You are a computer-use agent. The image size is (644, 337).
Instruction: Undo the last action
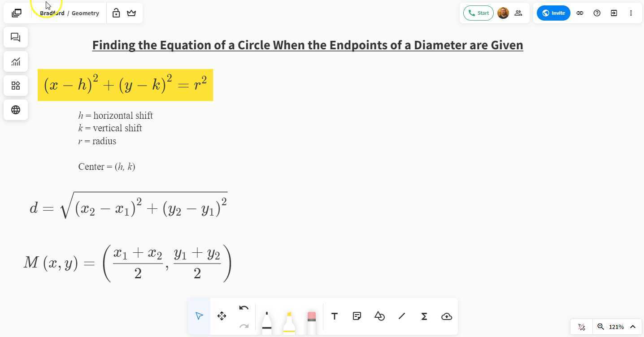coord(244,308)
